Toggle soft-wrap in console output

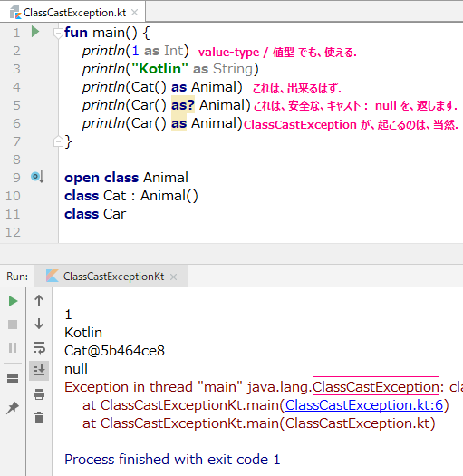coord(39,347)
